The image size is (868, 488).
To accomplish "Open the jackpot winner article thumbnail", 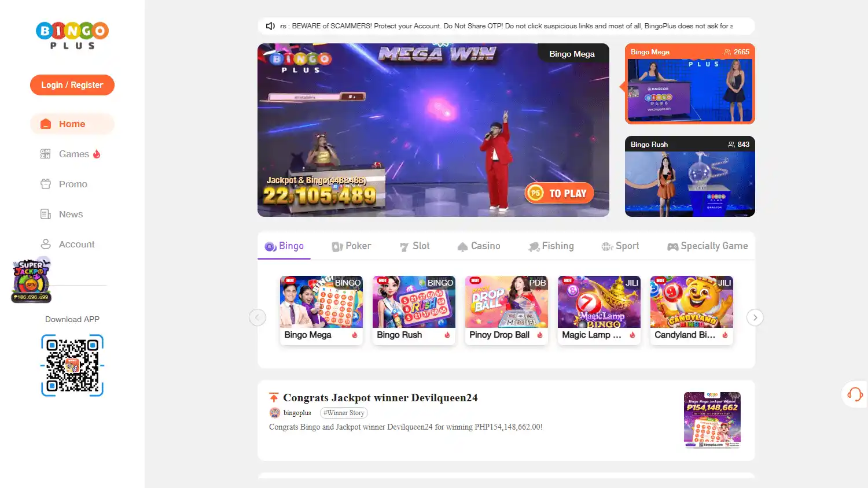I will 712,420.
